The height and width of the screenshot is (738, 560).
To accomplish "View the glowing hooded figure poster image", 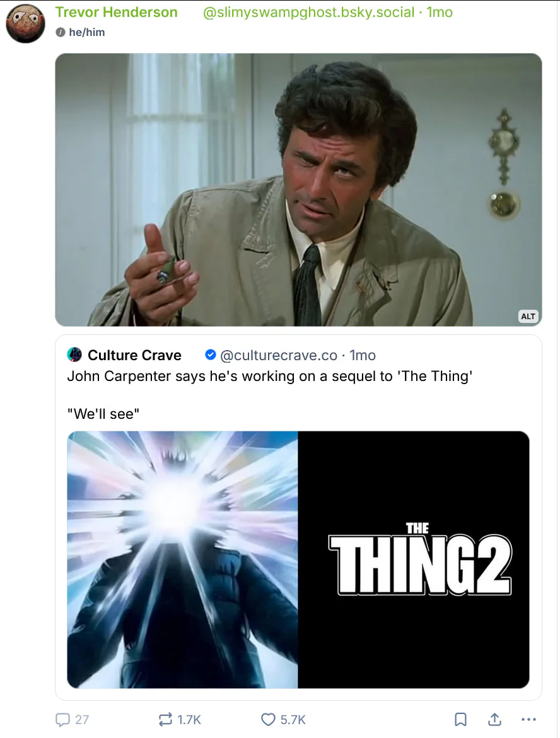I will pos(182,559).
